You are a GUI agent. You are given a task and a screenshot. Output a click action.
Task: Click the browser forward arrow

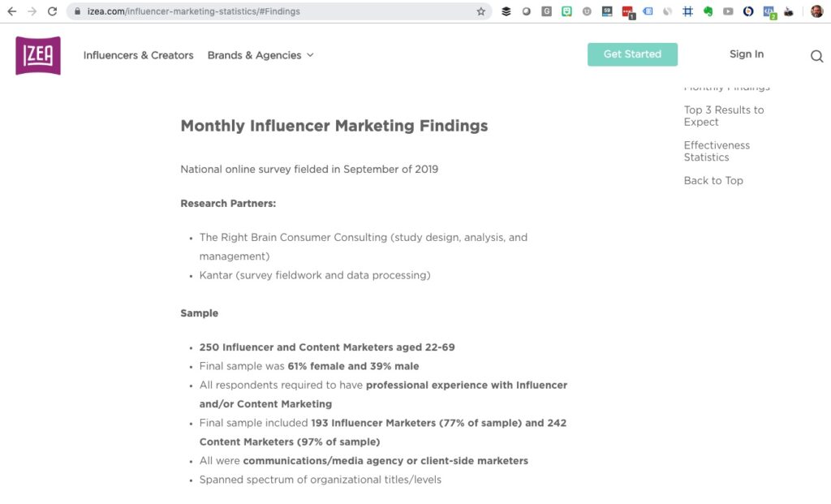click(31, 11)
